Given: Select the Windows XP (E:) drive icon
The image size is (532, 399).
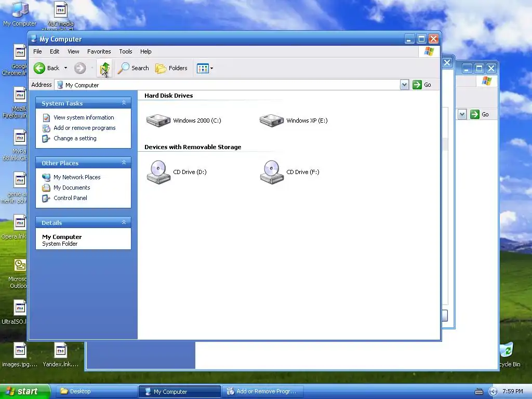Looking at the screenshot, I should tap(271, 121).
